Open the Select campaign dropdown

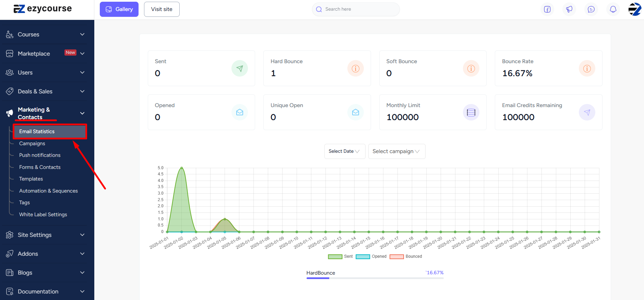[x=397, y=151]
